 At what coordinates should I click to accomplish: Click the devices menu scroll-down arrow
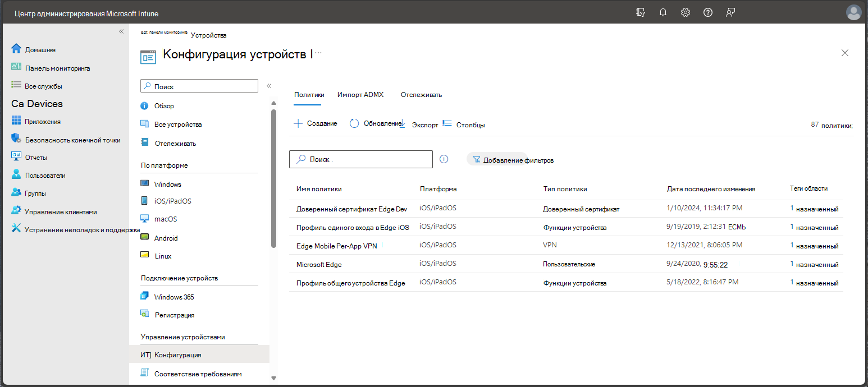(273, 379)
